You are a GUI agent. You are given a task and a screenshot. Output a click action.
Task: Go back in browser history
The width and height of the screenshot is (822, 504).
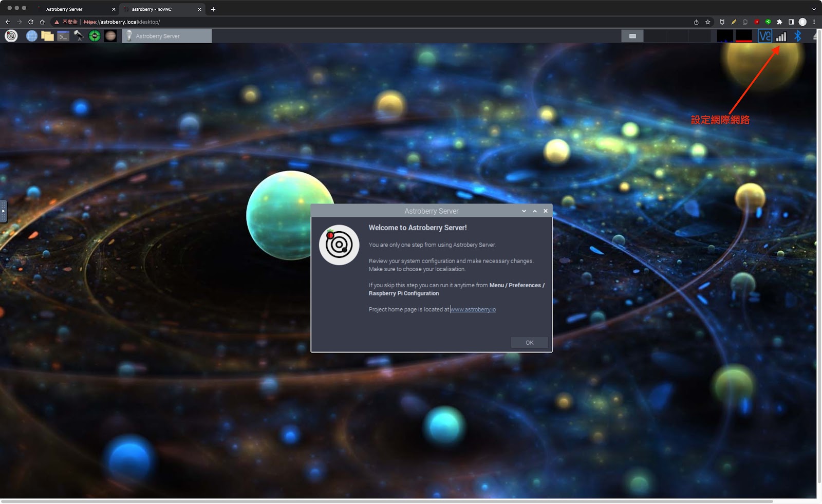pos(8,22)
